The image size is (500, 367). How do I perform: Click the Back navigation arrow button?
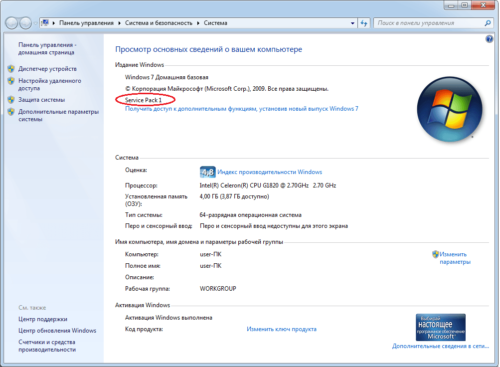click(x=11, y=23)
